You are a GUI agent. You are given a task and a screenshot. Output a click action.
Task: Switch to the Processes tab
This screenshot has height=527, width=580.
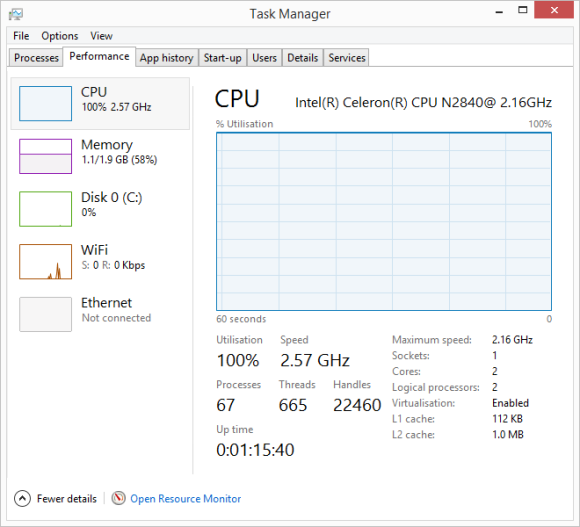click(x=36, y=58)
